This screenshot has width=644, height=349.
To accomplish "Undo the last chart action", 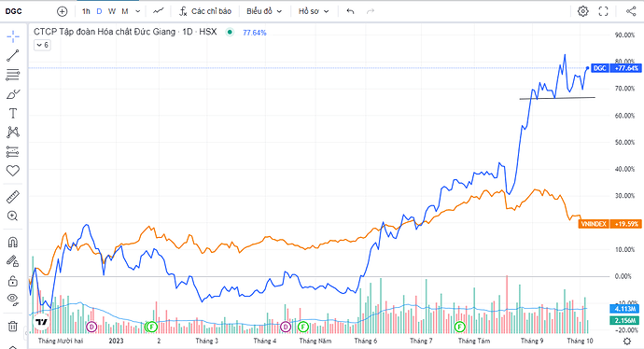I will coord(350,11).
